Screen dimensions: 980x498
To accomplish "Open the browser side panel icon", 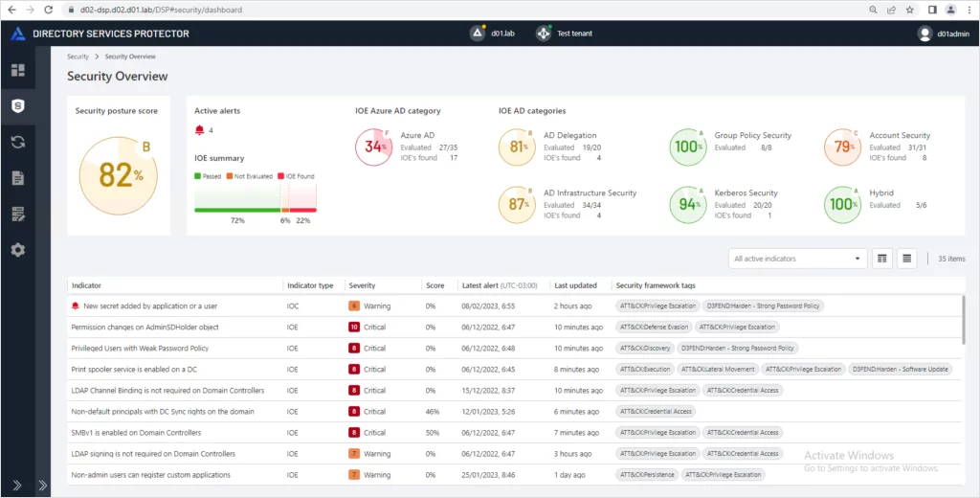I will 932,10.
